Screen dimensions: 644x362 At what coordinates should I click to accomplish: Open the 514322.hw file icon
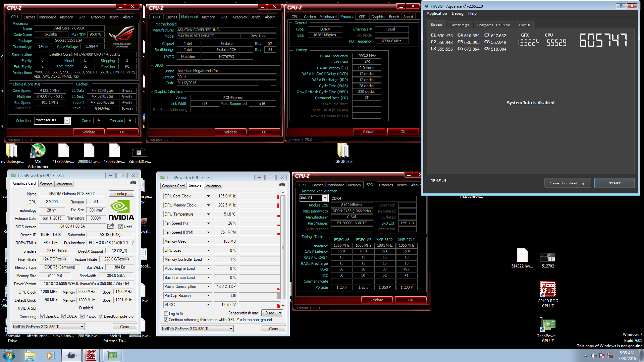pyautogui.click(x=522, y=258)
